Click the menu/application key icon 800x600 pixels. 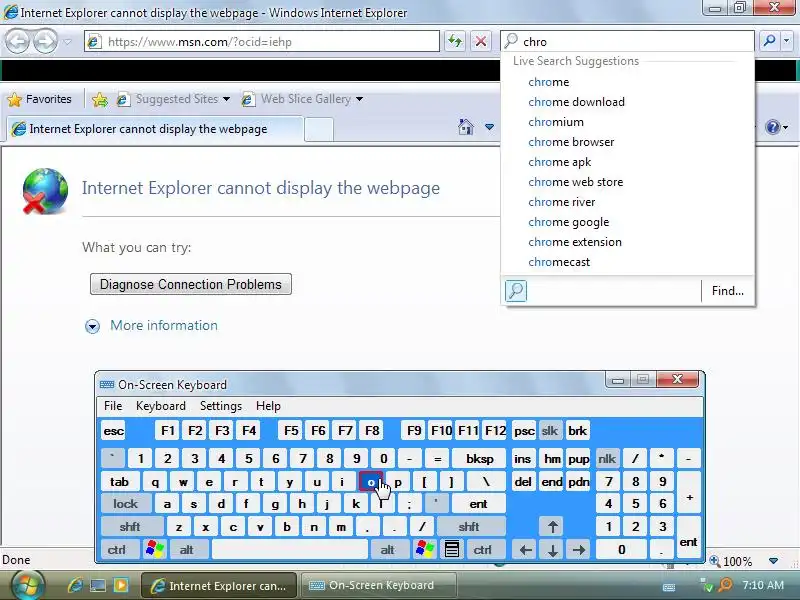[452, 549]
